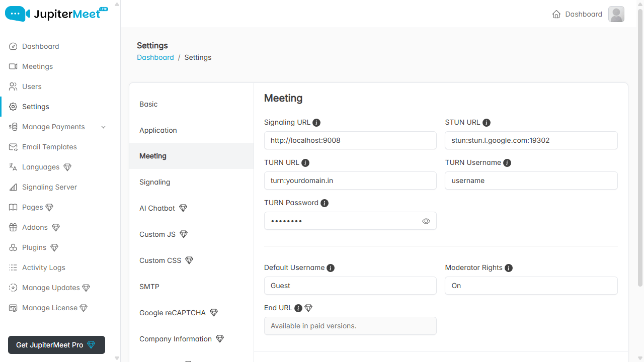The image size is (644, 362).
Task: Click the diamond icon next to Google reCAPTCHA
Action: pyautogui.click(x=214, y=313)
